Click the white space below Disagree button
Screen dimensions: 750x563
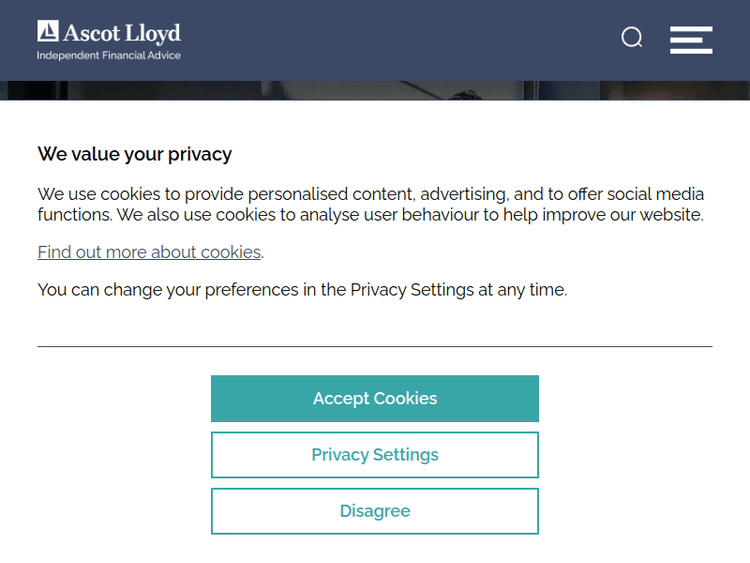click(x=375, y=549)
